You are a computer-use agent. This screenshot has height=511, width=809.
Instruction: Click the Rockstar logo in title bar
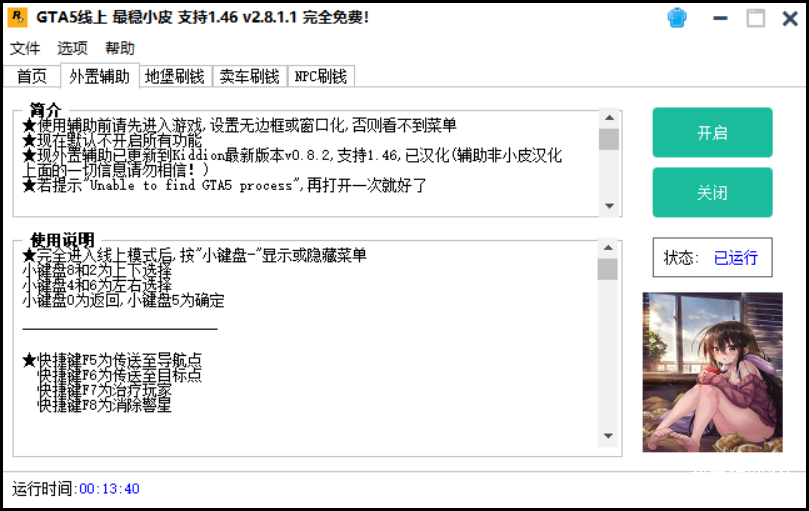18,18
